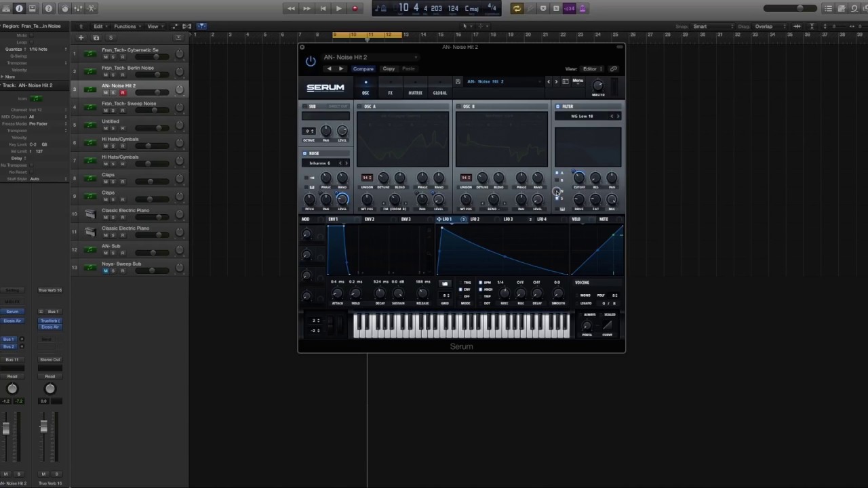Click the red Record button
868x488 pixels.
coord(354,8)
